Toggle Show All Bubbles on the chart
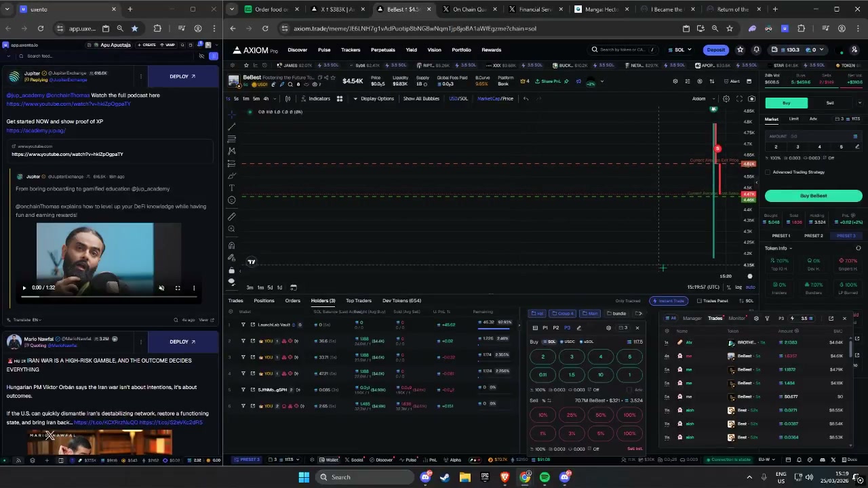 421,99
